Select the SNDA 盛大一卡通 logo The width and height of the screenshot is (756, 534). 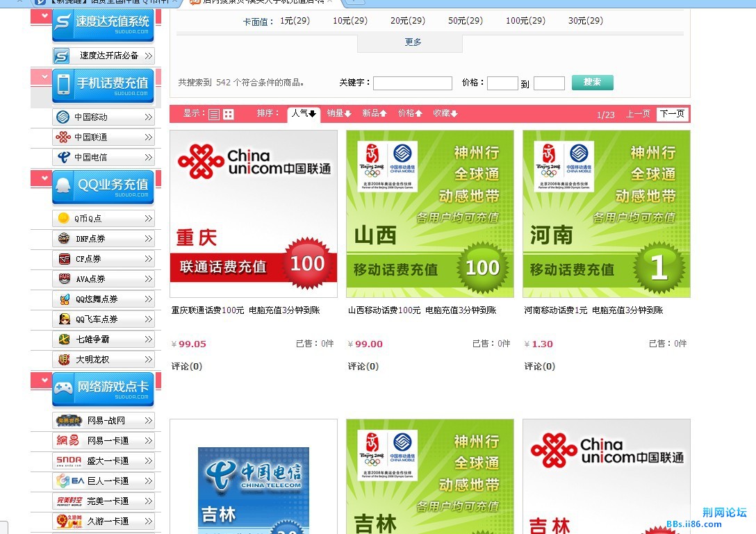(69, 461)
